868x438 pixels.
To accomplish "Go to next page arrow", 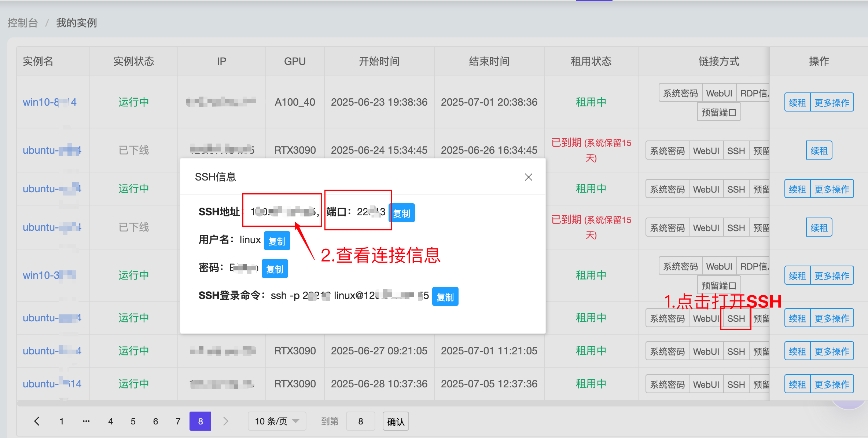I will [226, 421].
